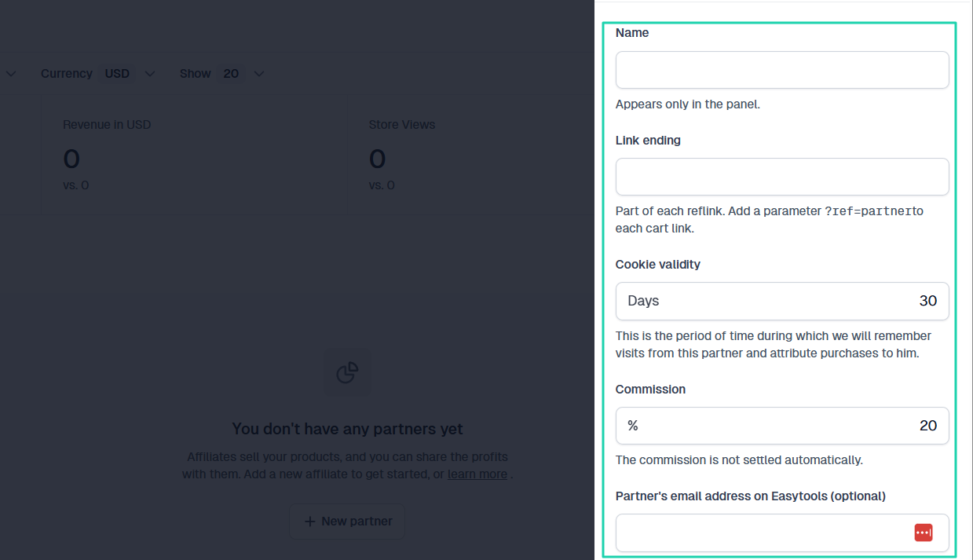Expand the partially hidden dropdown left of Currency
Image resolution: width=973 pixels, height=560 pixels.
pyautogui.click(x=11, y=73)
